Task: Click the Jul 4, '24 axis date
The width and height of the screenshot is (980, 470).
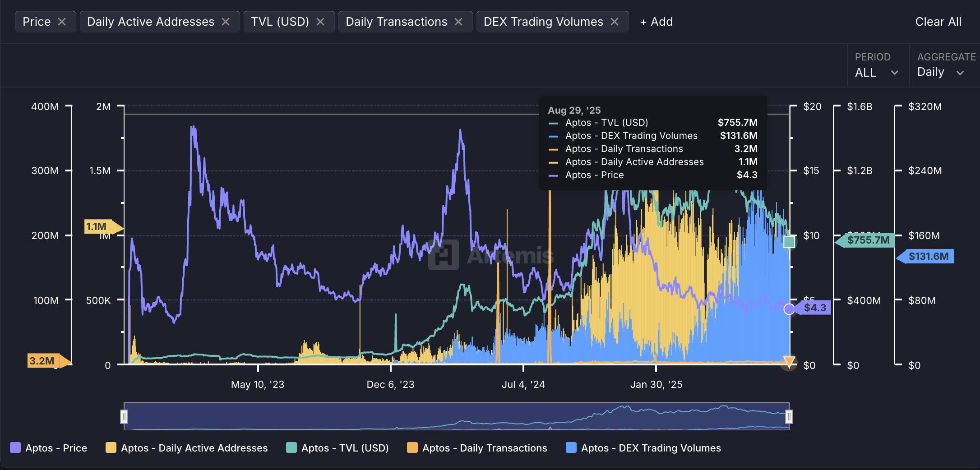Action: pos(523,384)
